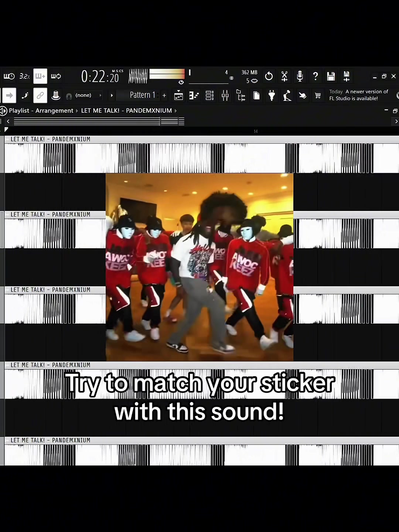The image size is (399, 532).
Task: Open help with the question mark icon
Action: [316, 76]
